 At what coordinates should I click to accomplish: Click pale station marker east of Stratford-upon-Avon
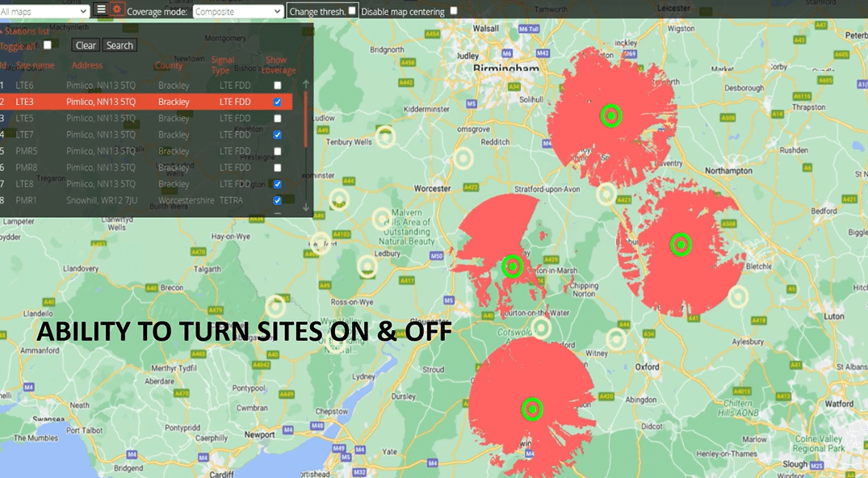click(606, 194)
